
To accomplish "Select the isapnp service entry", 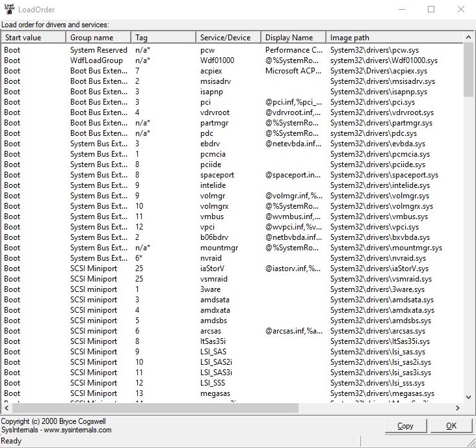I will pyautogui.click(x=211, y=92).
